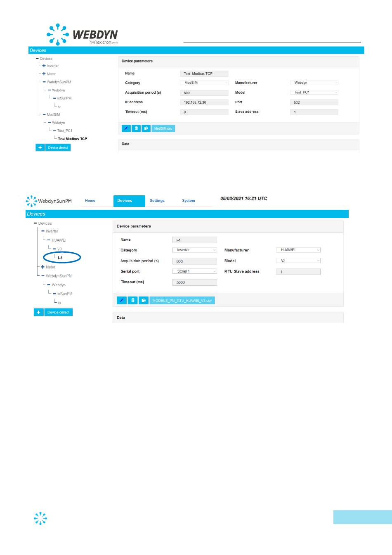Open the System tab

coord(189,201)
